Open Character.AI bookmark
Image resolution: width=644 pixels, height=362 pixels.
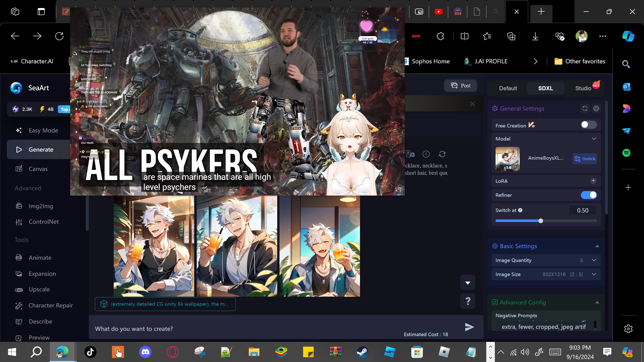(32, 61)
